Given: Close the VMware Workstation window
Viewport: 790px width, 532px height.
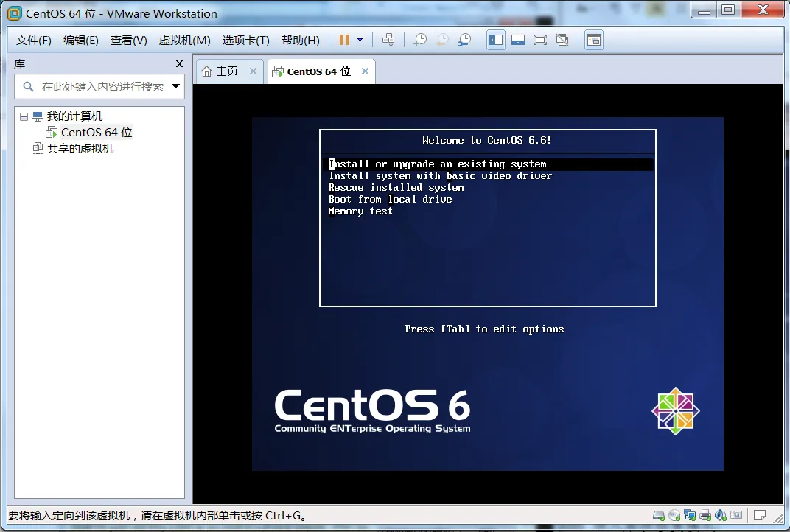Looking at the screenshot, I should pyautogui.click(x=762, y=10).
